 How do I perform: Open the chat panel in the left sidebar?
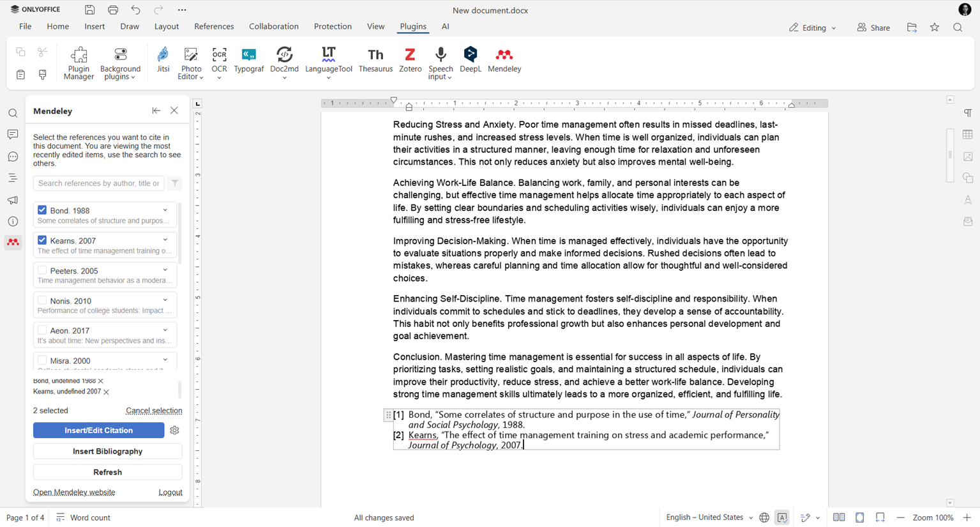[13, 157]
